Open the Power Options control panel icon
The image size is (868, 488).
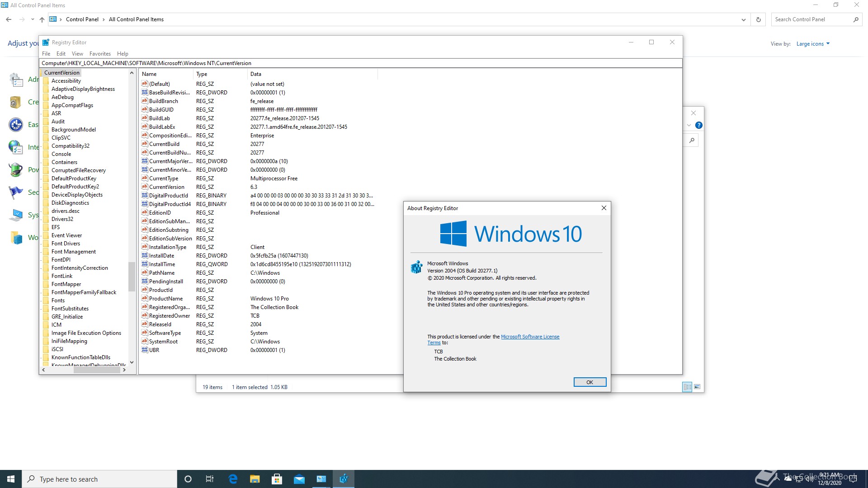pos(16,170)
